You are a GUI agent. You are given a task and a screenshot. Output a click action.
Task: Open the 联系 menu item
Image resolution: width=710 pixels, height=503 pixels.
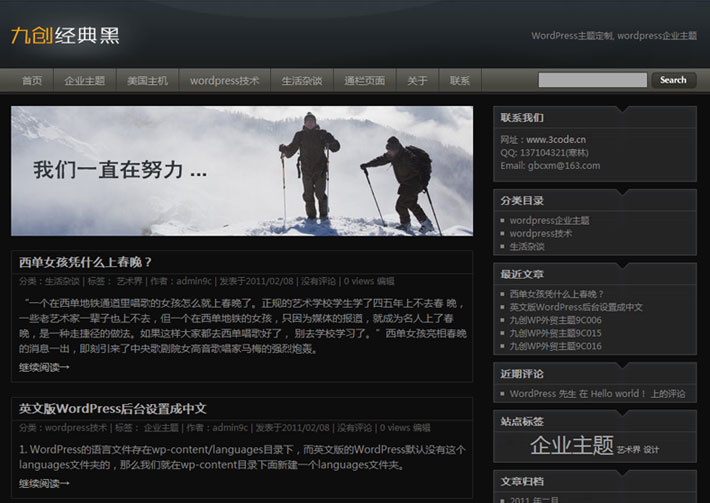pos(460,81)
